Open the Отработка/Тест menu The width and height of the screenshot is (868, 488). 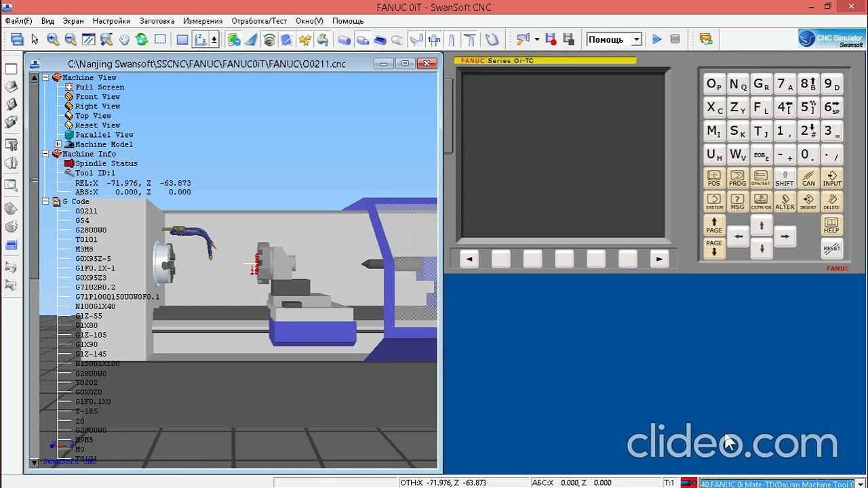click(259, 21)
